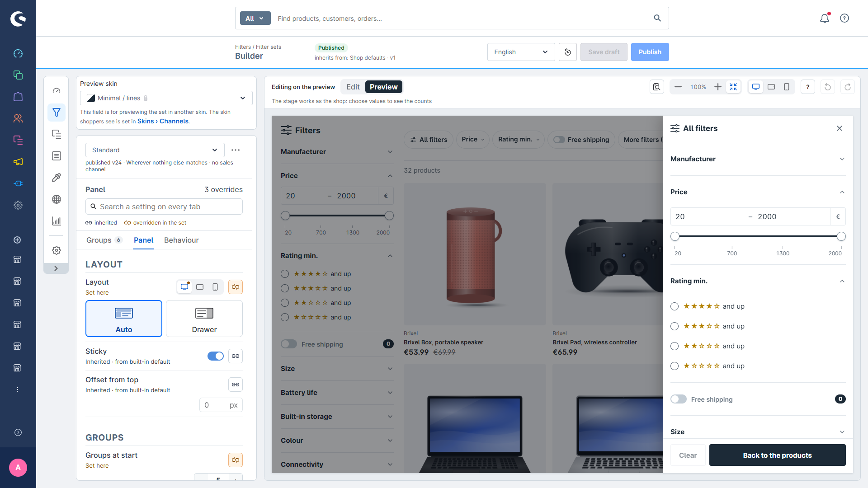Select four stars and up in drawer
Image resolution: width=868 pixels, height=488 pixels.
675,306
